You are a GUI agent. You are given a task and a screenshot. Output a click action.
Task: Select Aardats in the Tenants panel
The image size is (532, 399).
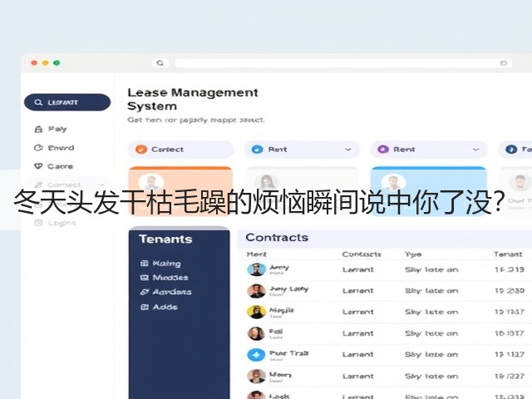[172, 292]
